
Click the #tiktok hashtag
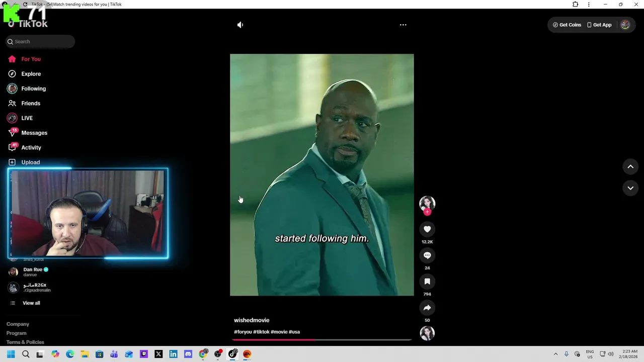pyautogui.click(x=262, y=332)
